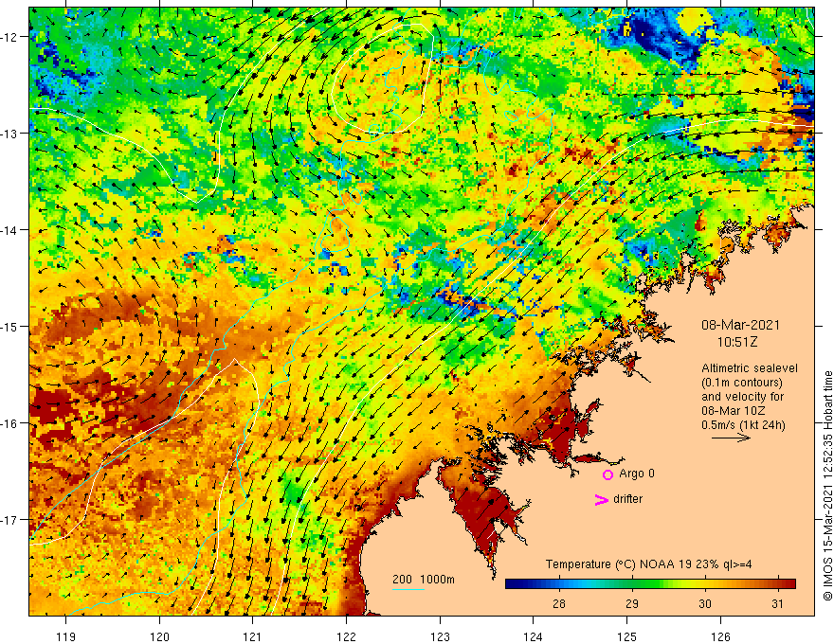Click the longitude label 125
The width and height of the screenshot is (834, 644).
(627, 636)
